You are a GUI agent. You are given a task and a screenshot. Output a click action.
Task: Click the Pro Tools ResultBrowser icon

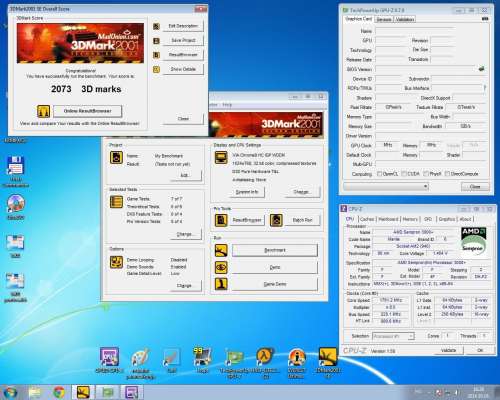tap(221, 220)
